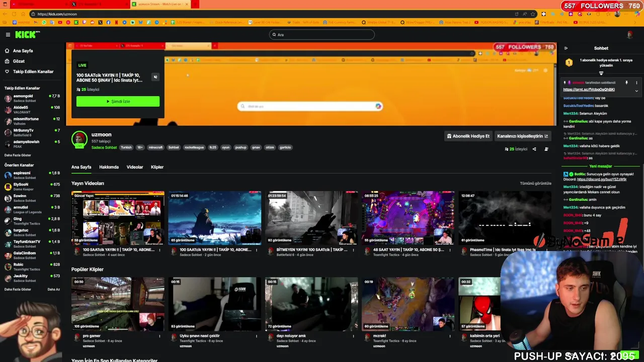Open the armutlol recommended channel
Viewport: 644px width, 362px height.
(x=32, y=210)
